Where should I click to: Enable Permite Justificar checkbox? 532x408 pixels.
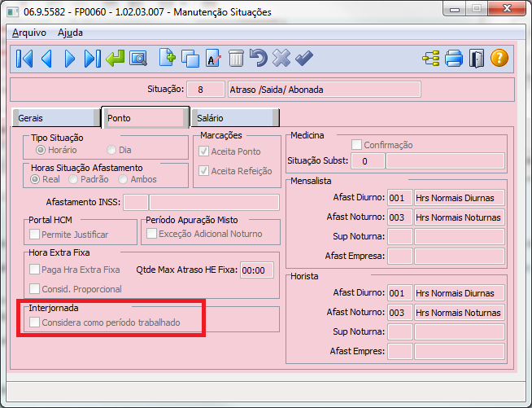tap(34, 234)
